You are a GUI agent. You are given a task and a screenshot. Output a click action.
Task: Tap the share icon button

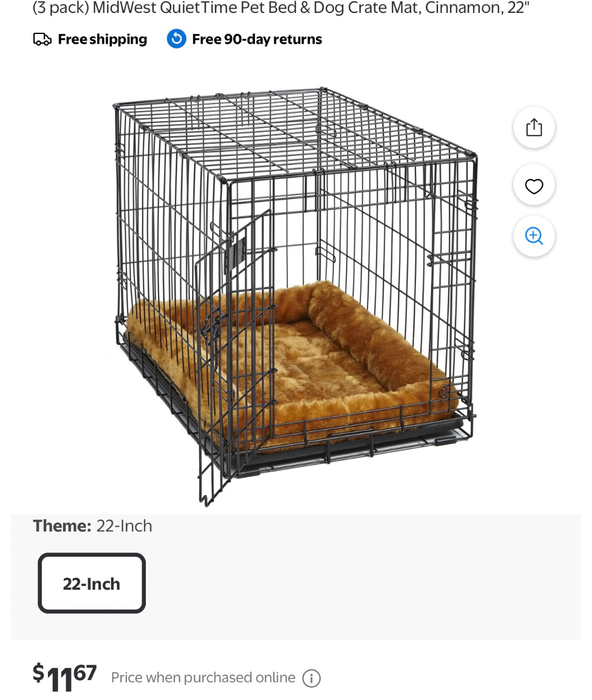pos(534,128)
